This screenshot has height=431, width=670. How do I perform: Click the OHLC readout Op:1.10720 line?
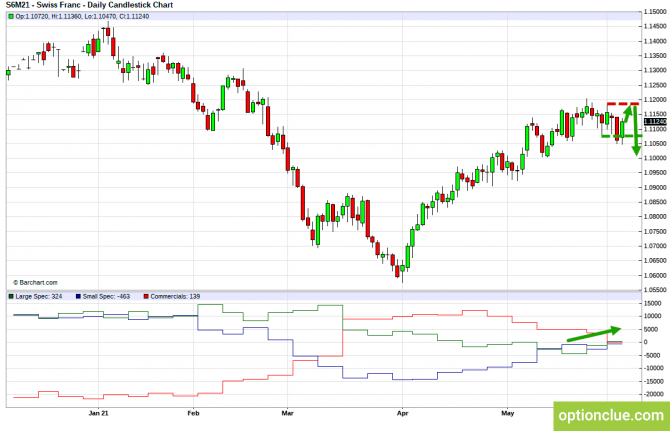(x=82, y=17)
